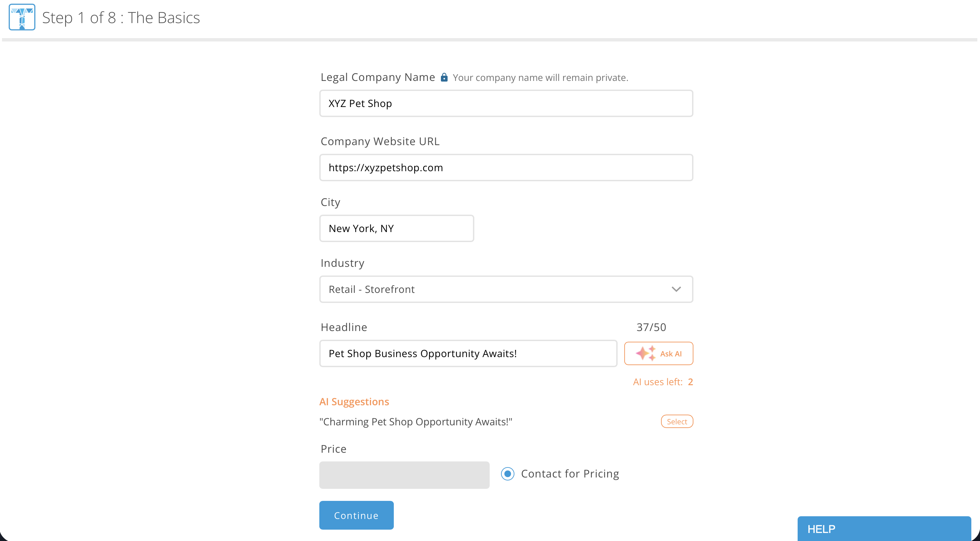Edit the Headline text field
This screenshot has height=541, width=980.
468,353
